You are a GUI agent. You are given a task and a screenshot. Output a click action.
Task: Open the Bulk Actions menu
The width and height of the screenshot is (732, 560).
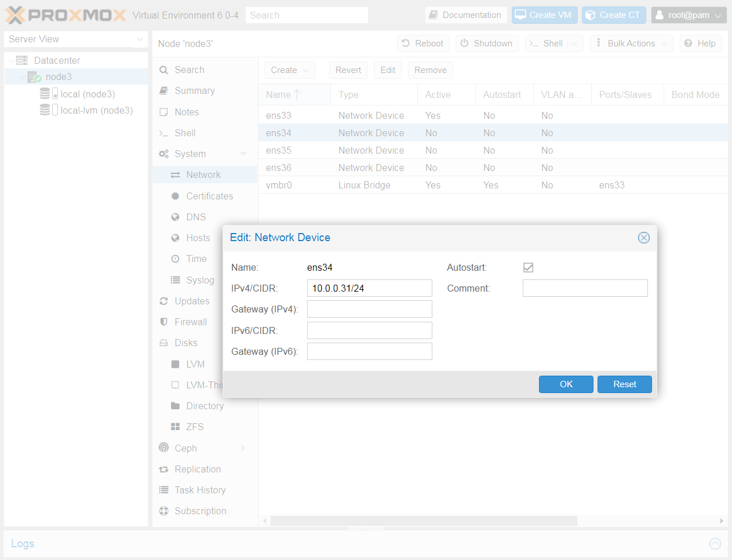pos(632,43)
